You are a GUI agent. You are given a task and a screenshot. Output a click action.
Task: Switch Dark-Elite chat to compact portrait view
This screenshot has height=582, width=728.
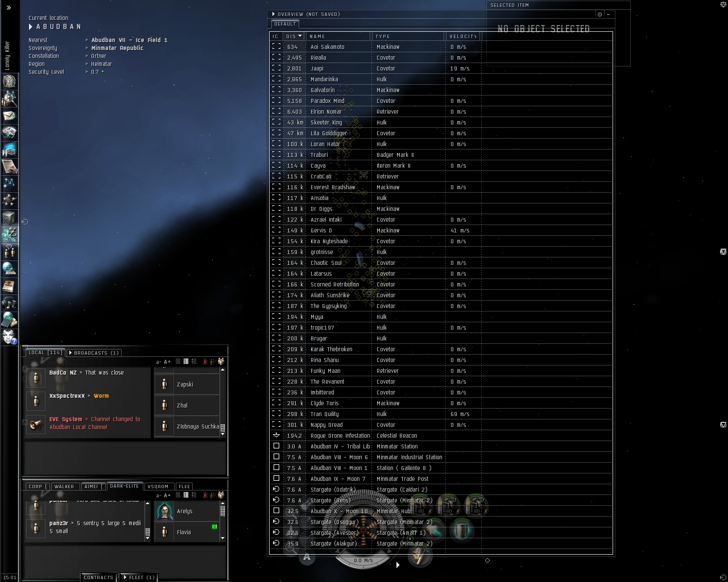click(186, 495)
